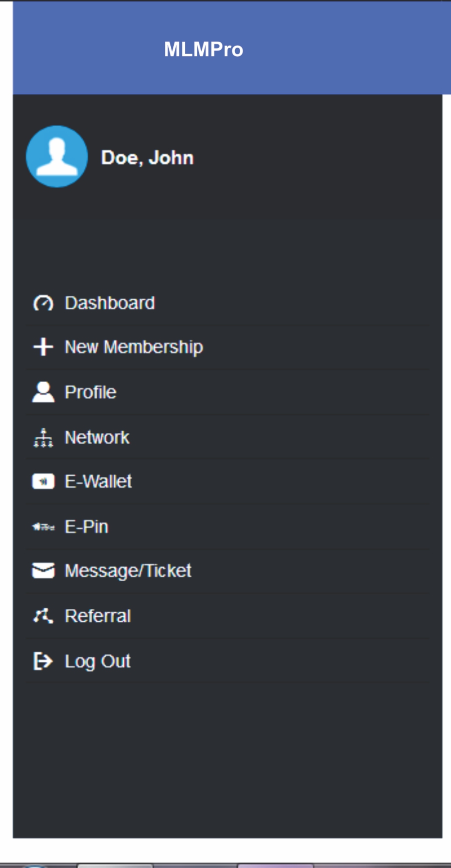Click the Referral nodes icon
The height and width of the screenshot is (868, 451).
click(43, 616)
